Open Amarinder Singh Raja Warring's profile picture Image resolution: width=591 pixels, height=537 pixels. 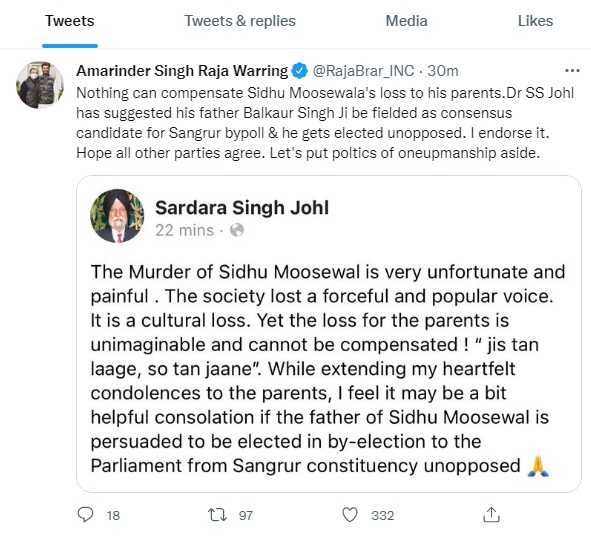point(40,85)
